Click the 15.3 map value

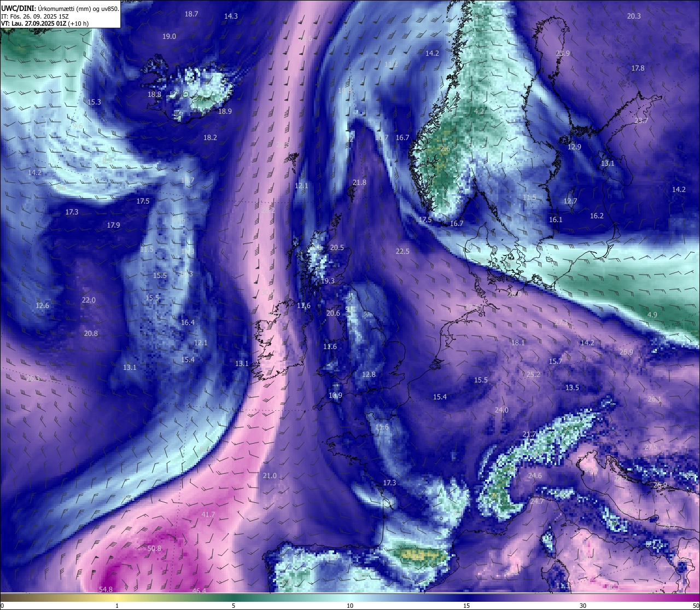94,102
